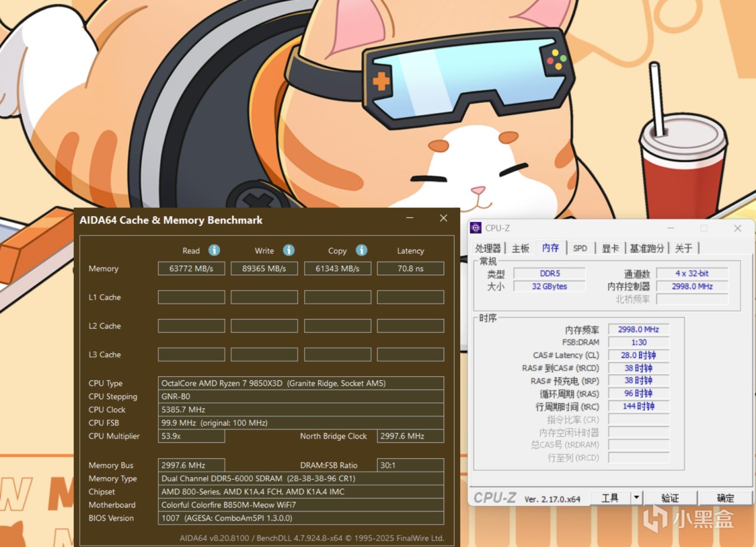
Task: Close the CPU-Z window
Action: pos(738,228)
